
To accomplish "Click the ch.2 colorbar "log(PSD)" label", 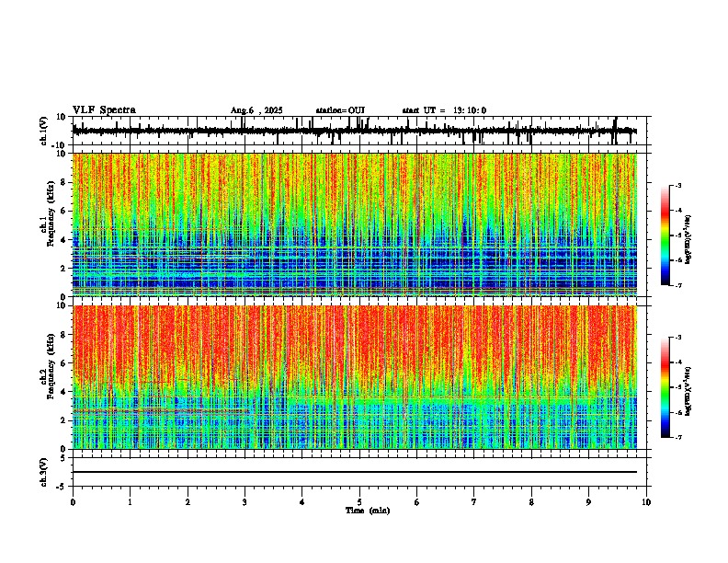I will click(x=688, y=392).
